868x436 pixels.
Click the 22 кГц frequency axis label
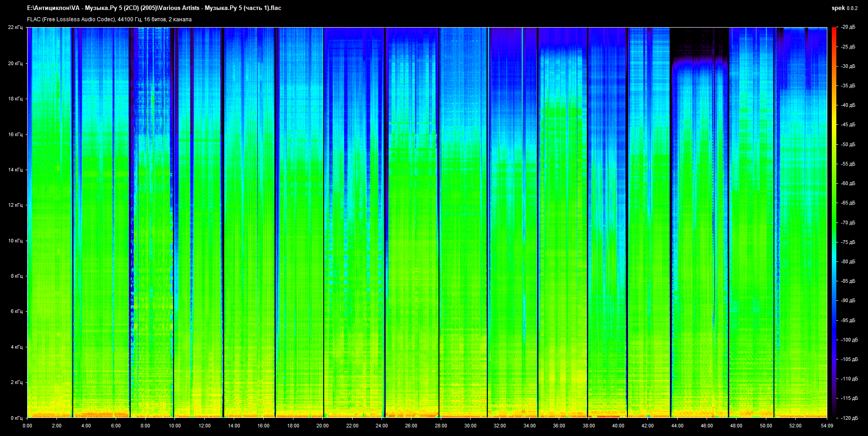point(15,27)
